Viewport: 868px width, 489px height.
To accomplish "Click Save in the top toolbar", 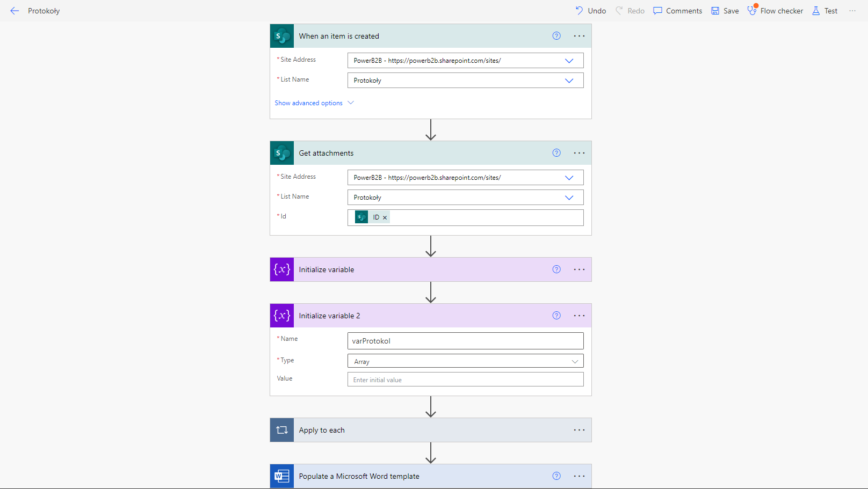I will click(x=725, y=11).
